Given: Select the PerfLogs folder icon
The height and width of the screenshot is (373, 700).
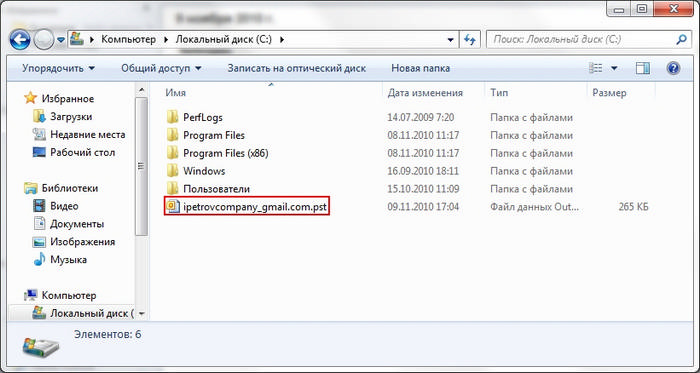Looking at the screenshot, I should tap(172, 117).
